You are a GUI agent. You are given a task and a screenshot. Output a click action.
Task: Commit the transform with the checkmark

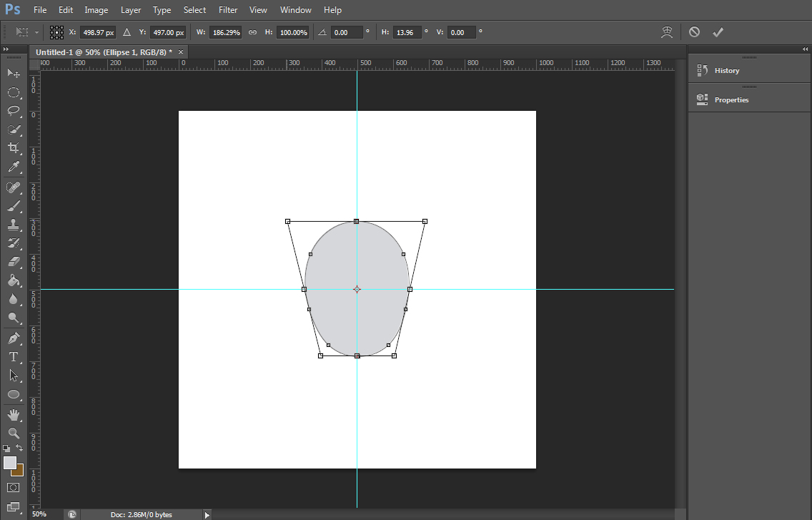[718, 31]
